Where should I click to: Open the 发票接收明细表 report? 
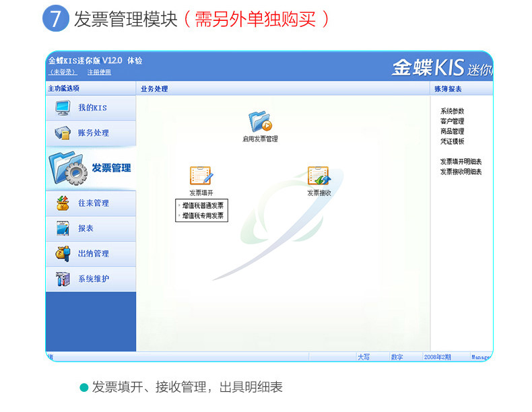[461, 172]
